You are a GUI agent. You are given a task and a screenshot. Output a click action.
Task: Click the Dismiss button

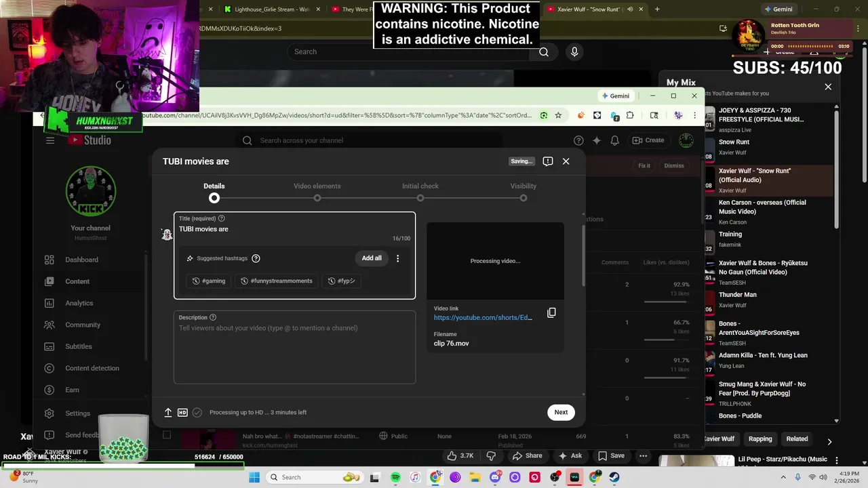pos(674,165)
